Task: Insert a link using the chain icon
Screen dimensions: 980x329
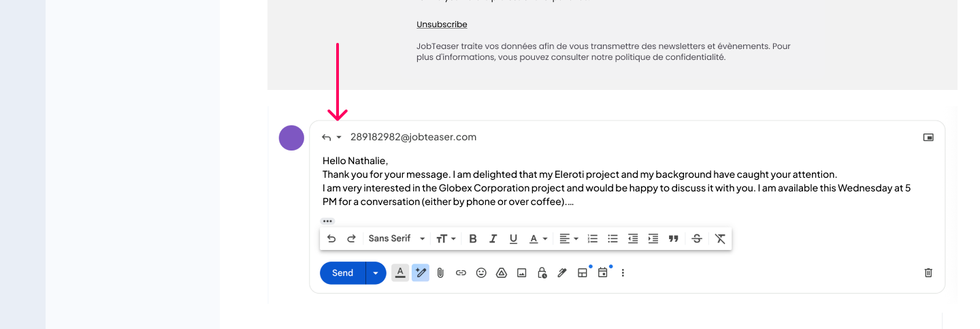Action: click(x=461, y=273)
